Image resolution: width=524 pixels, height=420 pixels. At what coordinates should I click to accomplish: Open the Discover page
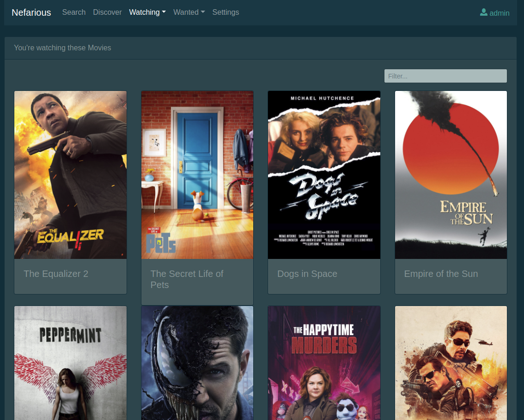click(107, 12)
